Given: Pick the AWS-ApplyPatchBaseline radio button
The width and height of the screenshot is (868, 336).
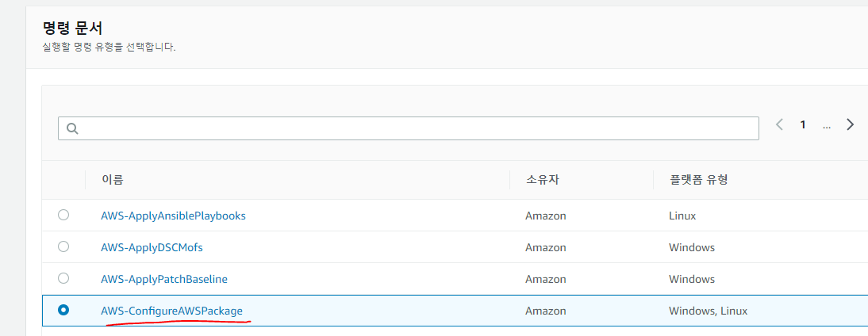Looking at the screenshot, I should click(x=63, y=278).
